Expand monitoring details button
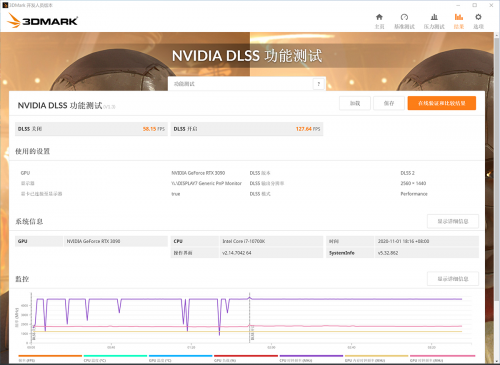 click(453, 279)
